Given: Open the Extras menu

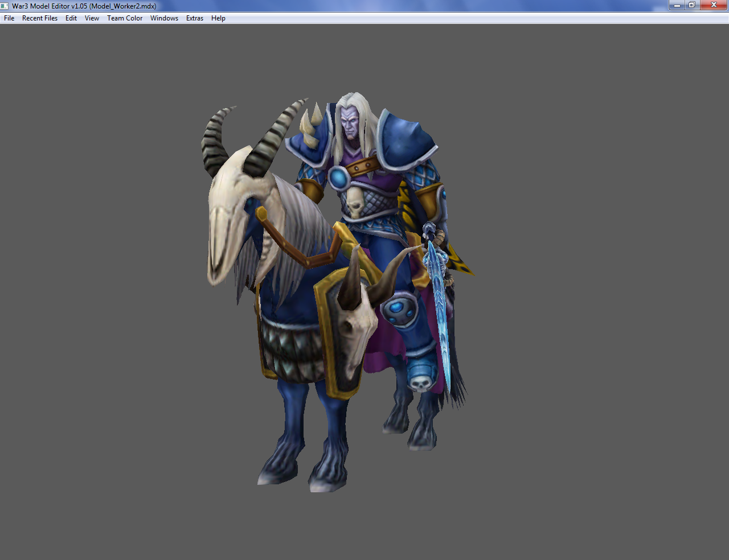Looking at the screenshot, I should click(x=195, y=18).
